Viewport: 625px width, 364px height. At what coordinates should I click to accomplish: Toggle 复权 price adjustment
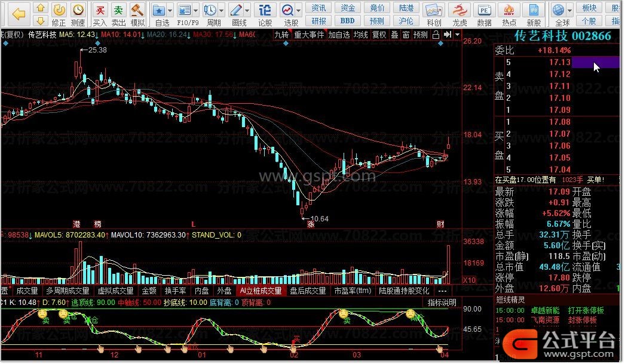pyautogui.click(x=379, y=35)
